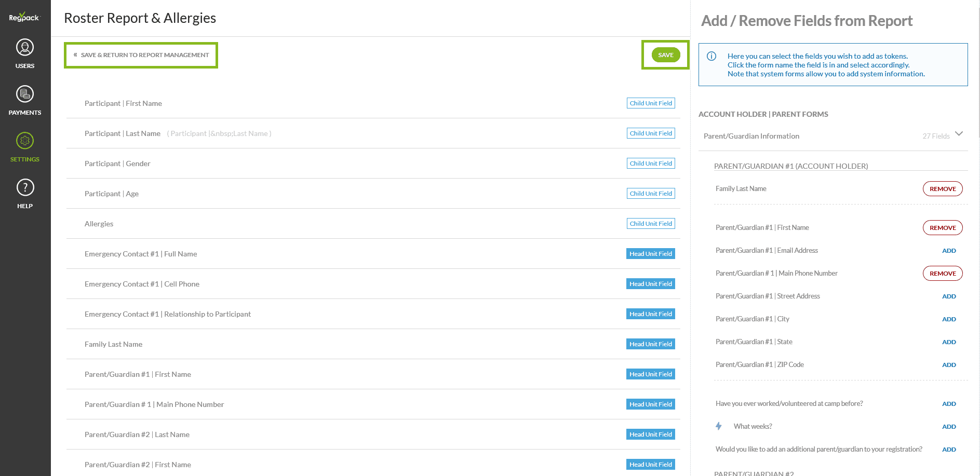
Task: Click the back arrows icon before Save & Return
Action: pyautogui.click(x=75, y=55)
